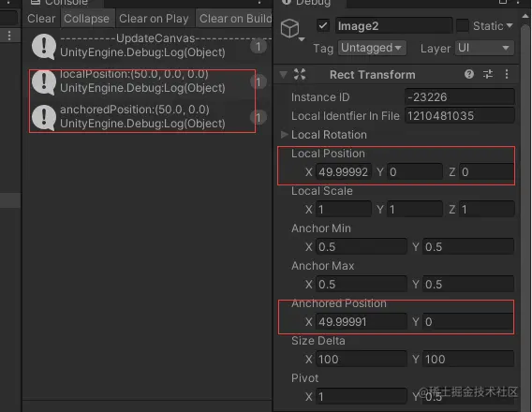Open the Static flags dropdown arrow
532x412 pixels.
click(x=510, y=26)
